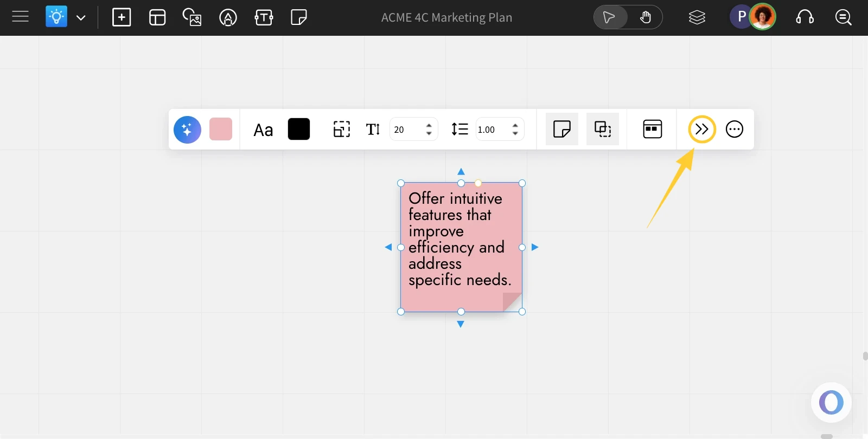The image size is (868, 439).
Task: Pick the black text color swatch
Action: pos(299,129)
